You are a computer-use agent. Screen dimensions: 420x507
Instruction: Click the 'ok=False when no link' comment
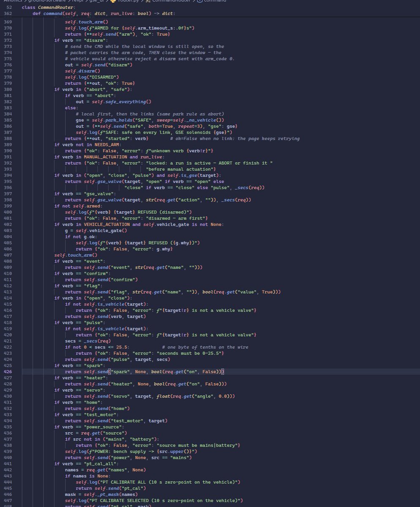coord(235,139)
